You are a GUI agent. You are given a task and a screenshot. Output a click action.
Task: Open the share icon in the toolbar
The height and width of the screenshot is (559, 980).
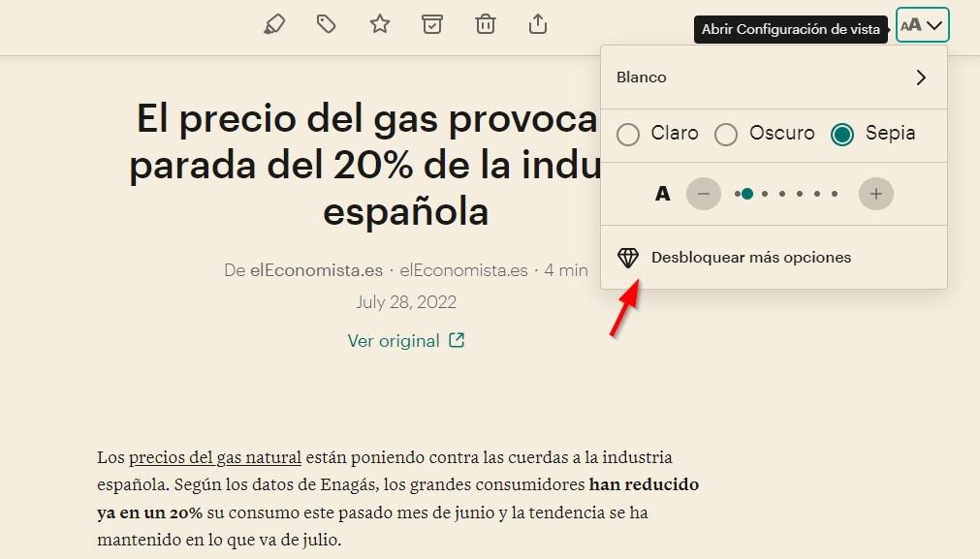click(x=538, y=24)
